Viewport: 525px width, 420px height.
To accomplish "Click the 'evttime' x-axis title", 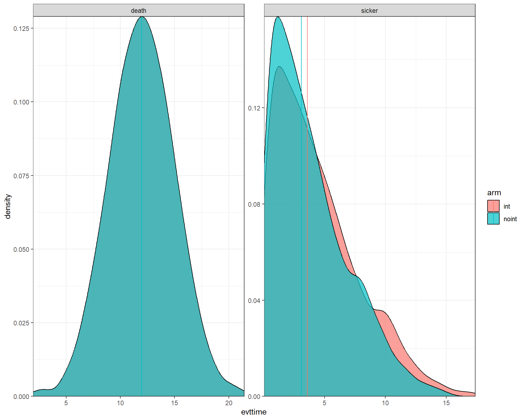I will point(253,412).
